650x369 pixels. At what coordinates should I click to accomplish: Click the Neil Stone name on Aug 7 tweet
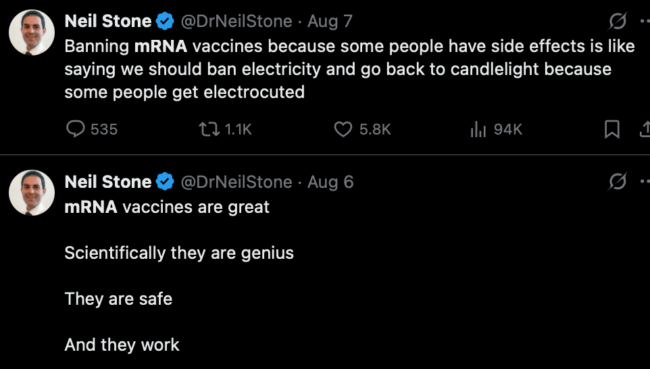[108, 21]
